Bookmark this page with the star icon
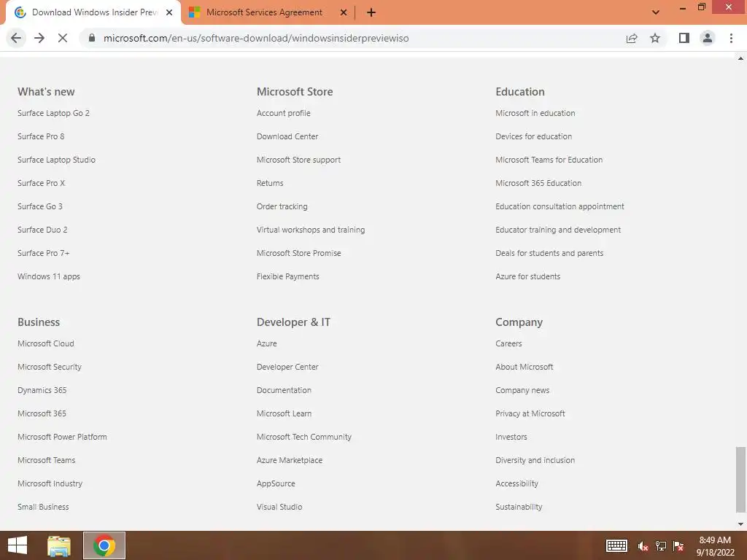Screen dimensions: 747x560 [655, 38]
